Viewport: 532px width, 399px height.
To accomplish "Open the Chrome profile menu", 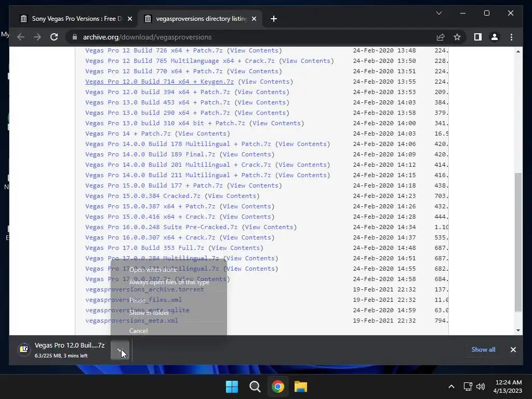I will click(495, 37).
